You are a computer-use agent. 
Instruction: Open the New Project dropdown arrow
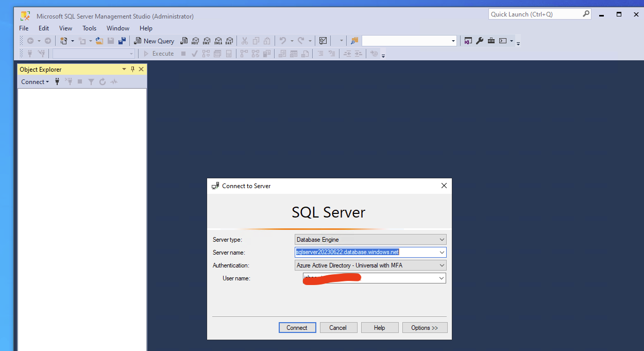pos(73,41)
